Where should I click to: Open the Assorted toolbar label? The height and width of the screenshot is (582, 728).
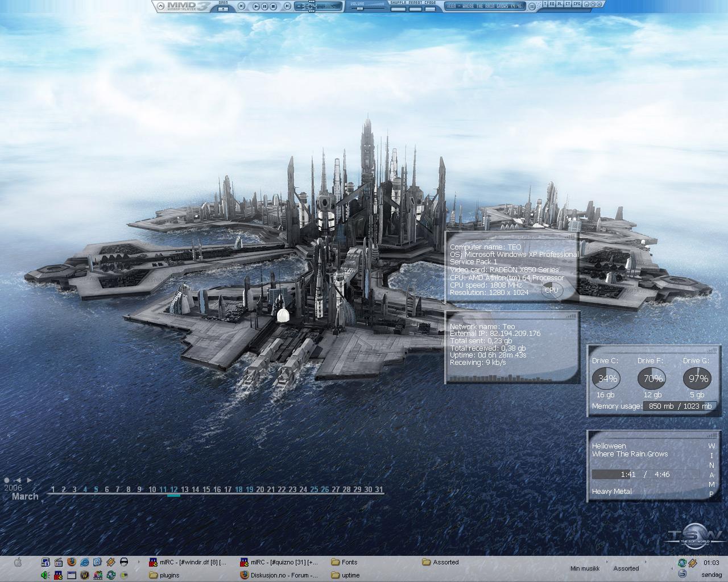626,568
